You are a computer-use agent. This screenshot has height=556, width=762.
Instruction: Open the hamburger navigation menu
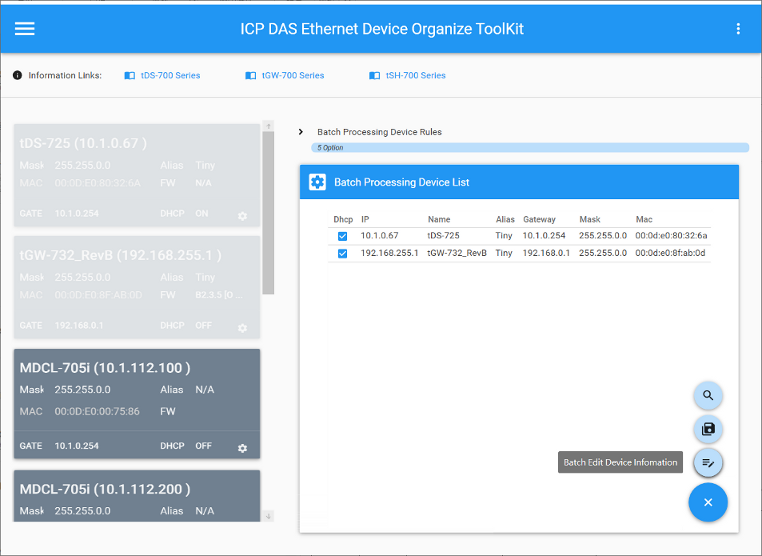coord(24,29)
